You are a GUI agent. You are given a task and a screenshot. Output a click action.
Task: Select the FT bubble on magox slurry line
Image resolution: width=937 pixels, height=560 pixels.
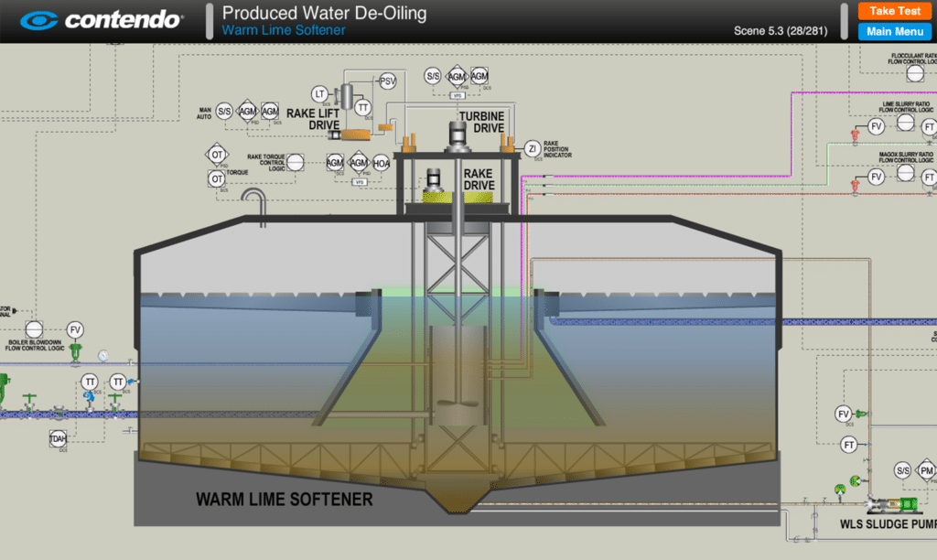coord(930,177)
